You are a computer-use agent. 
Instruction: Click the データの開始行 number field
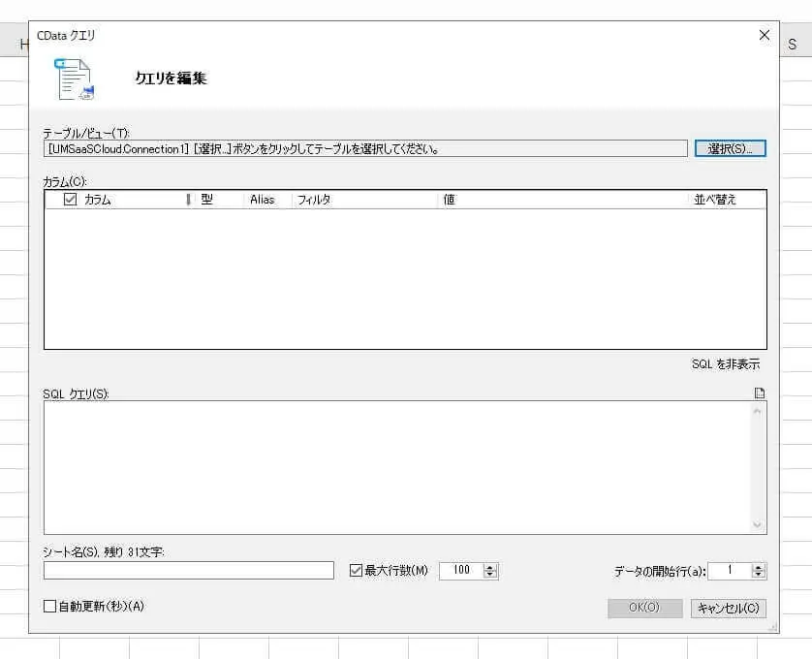[x=730, y=571]
